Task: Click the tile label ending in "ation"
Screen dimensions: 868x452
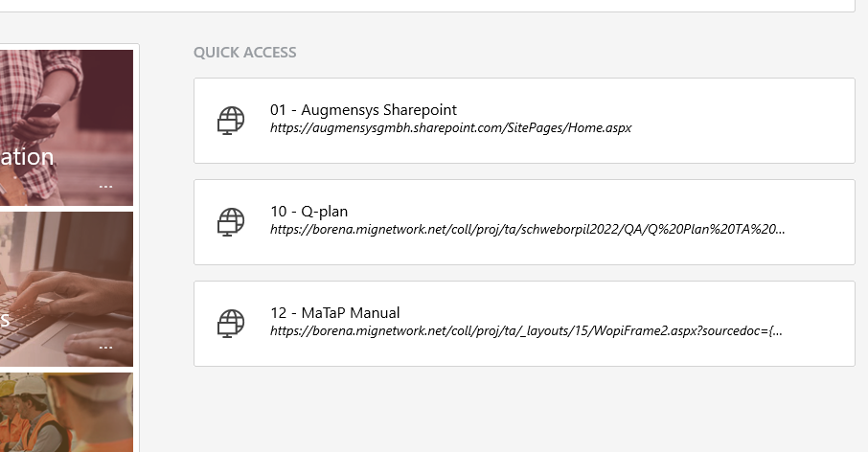Action: [27, 157]
